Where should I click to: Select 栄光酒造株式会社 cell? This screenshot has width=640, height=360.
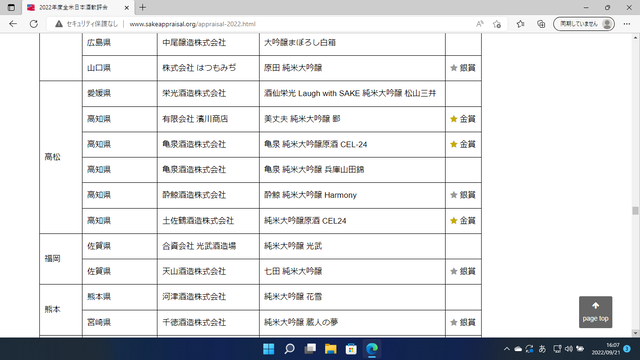(208, 93)
